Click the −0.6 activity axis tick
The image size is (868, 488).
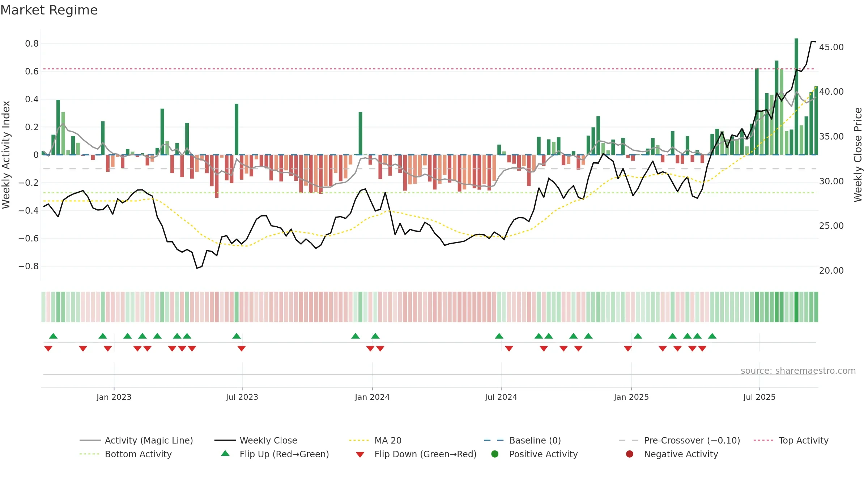(x=29, y=238)
